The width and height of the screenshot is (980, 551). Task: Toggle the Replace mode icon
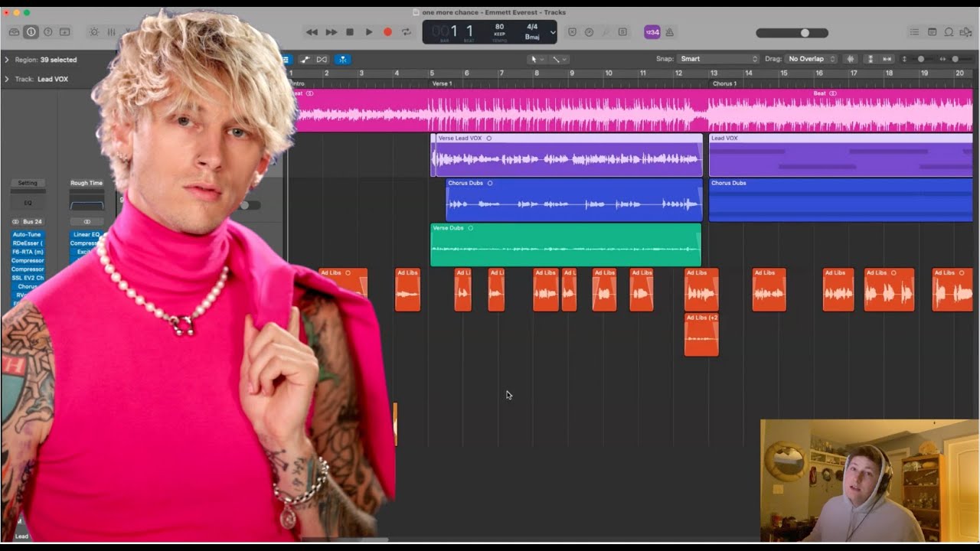pos(571,32)
